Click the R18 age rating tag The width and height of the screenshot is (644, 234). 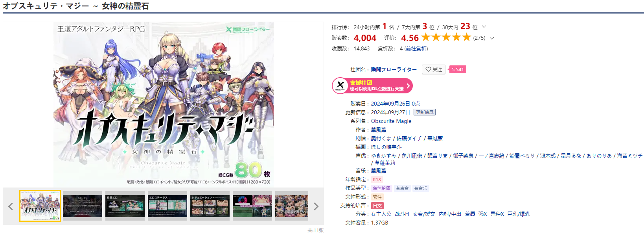377,180
